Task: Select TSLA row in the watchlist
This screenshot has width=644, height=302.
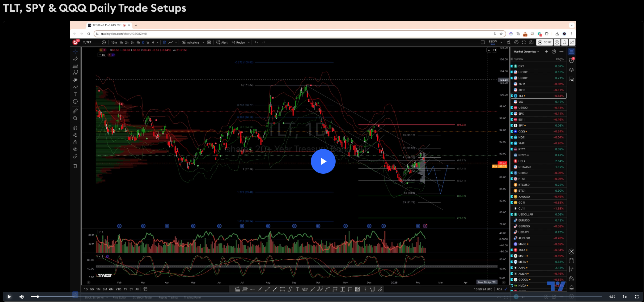Action: coord(538,250)
